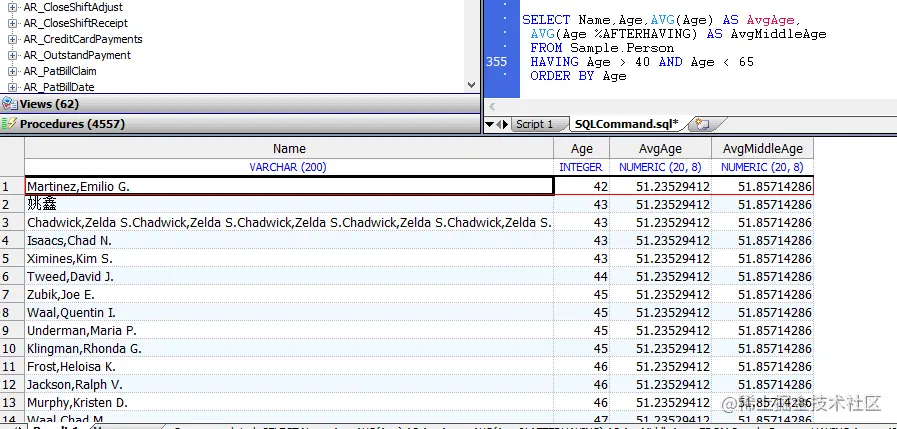Select the AR_OutstandPayment table

(x=77, y=55)
